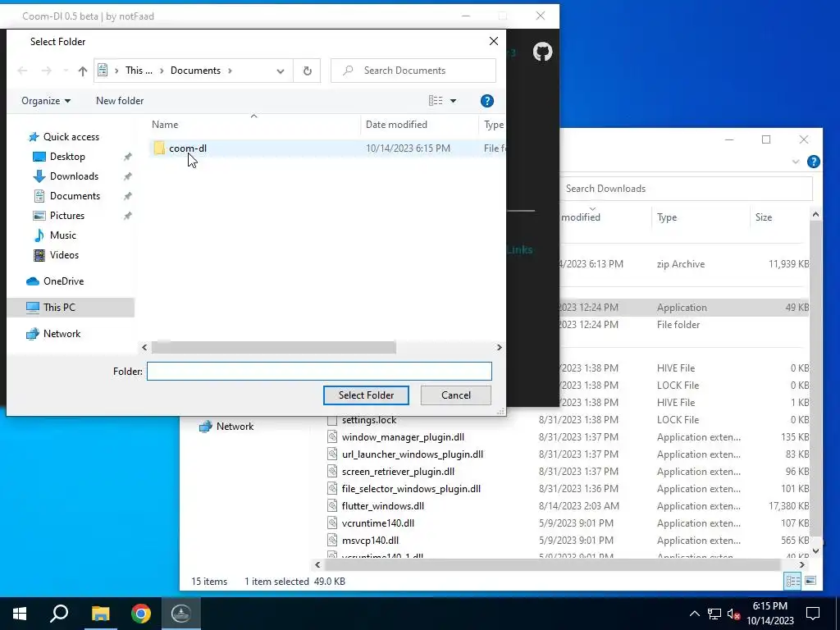Switch Explorer to large icons view
This screenshot has width=840, height=630.
click(810, 581)
